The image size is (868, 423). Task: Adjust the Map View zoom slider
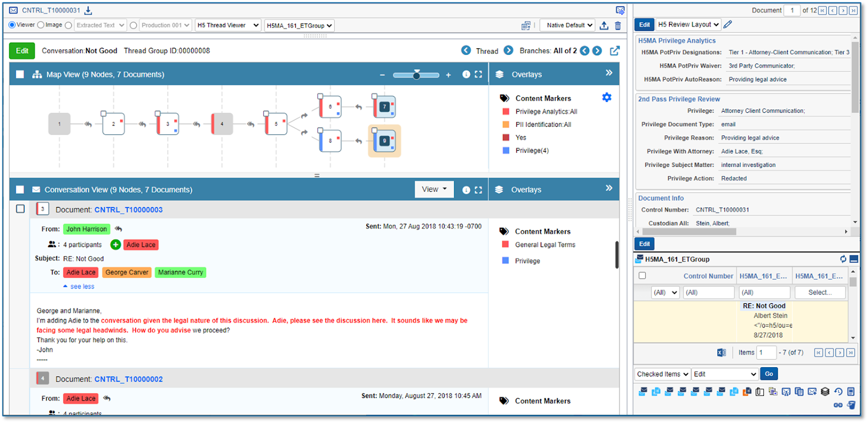coord(416,75)
